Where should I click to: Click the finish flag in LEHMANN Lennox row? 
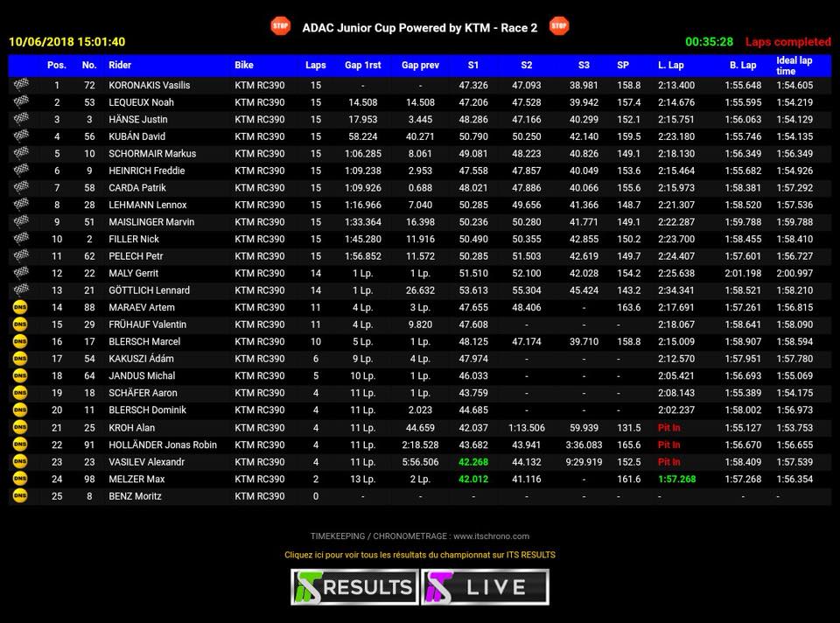[x=21, y=205]
